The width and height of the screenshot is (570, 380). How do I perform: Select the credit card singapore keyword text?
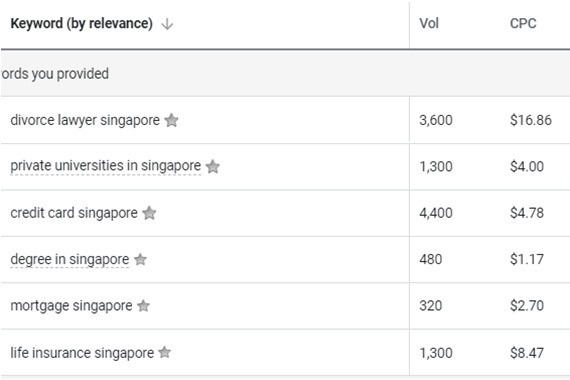[74, 213]
